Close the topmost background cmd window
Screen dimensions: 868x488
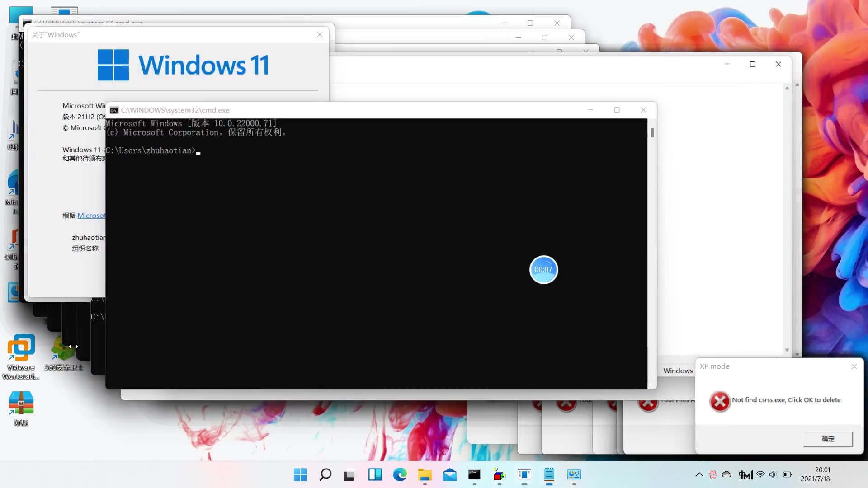point(557,23)
